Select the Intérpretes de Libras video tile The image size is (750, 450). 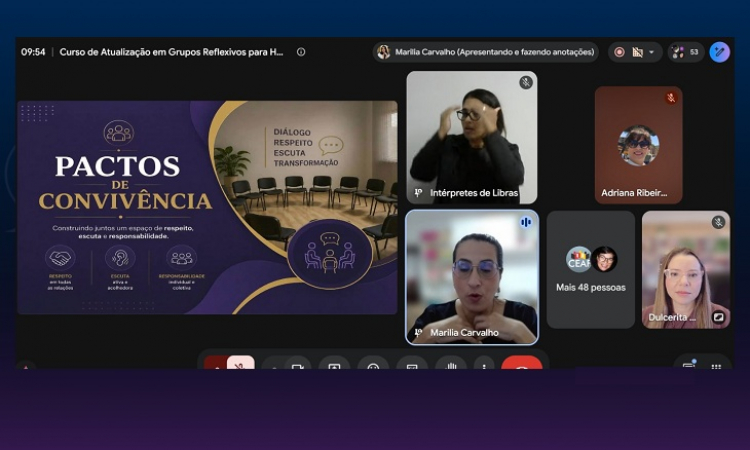(x=472, y=137)
